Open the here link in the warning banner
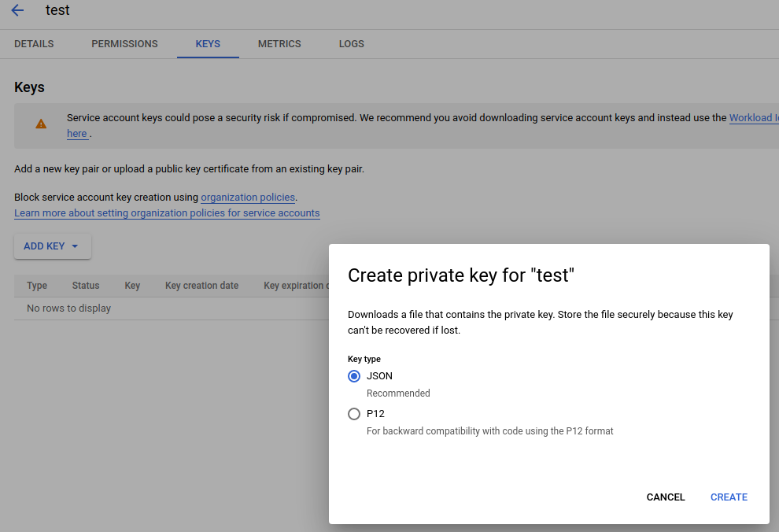 76,133
